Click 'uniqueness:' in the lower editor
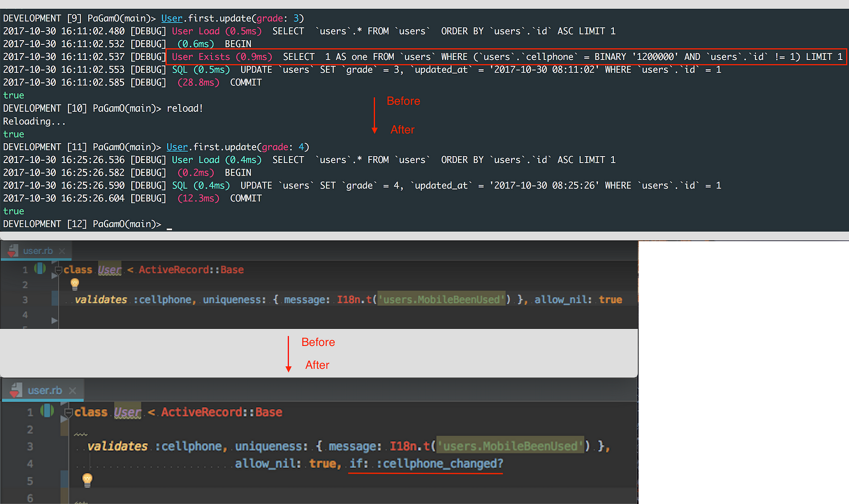Screen dimensions: 849x504 271,446
